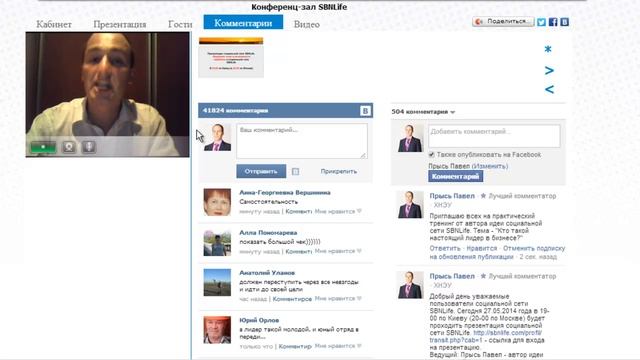
Task: Open Анатолий Уланов profile name
Action: point(267,273)
